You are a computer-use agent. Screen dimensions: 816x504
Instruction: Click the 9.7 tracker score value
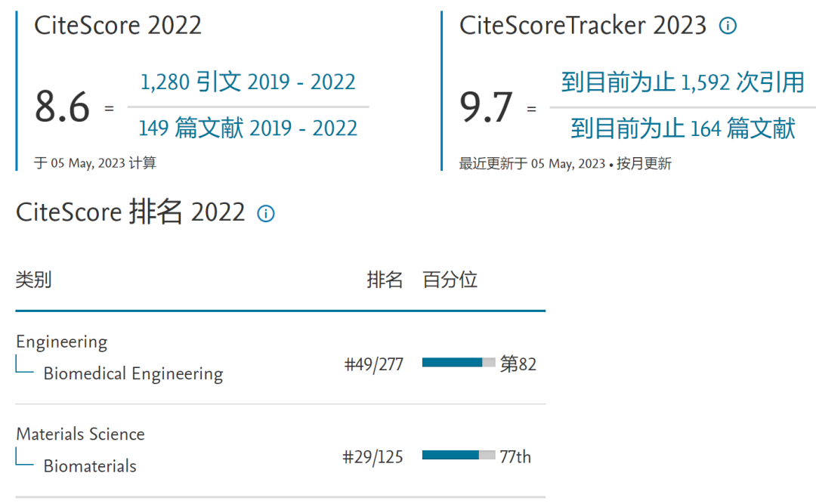pyautogui.click(x=487, y=107)
